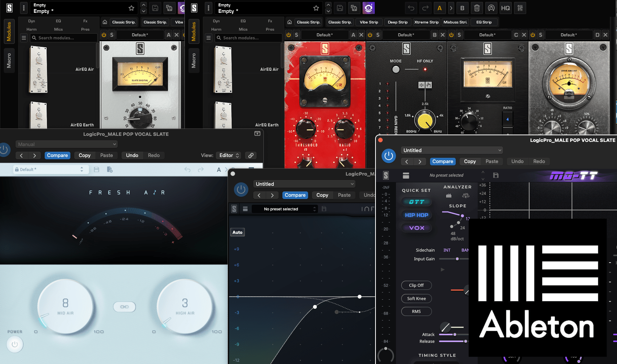
Task: Open the View Editor dropdown
Action: click(229, 156)
